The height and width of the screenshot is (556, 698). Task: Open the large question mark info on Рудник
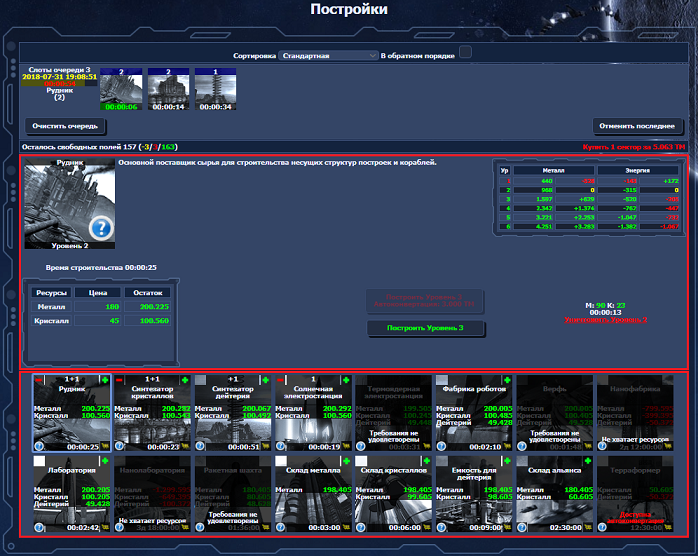(x=101, y=230)
